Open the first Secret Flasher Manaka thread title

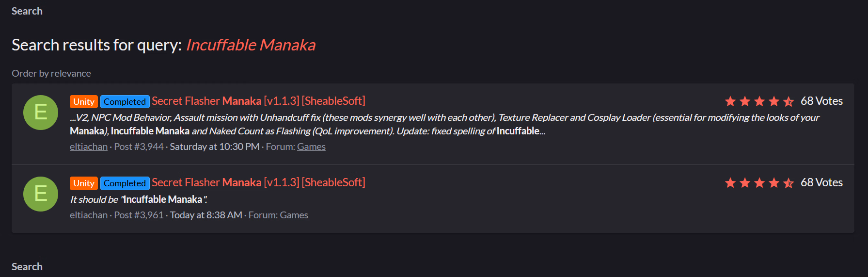click(258, 101)
